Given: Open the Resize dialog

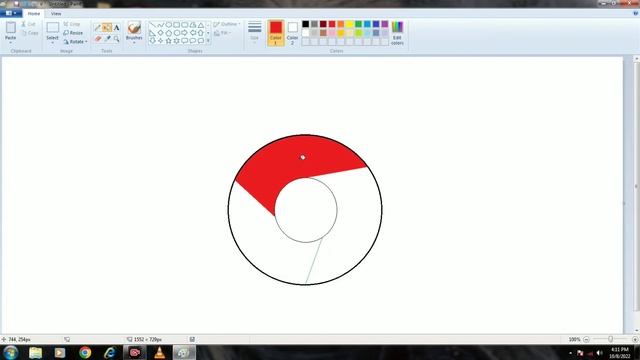Looking at the screenshot, I should (73, 33).
